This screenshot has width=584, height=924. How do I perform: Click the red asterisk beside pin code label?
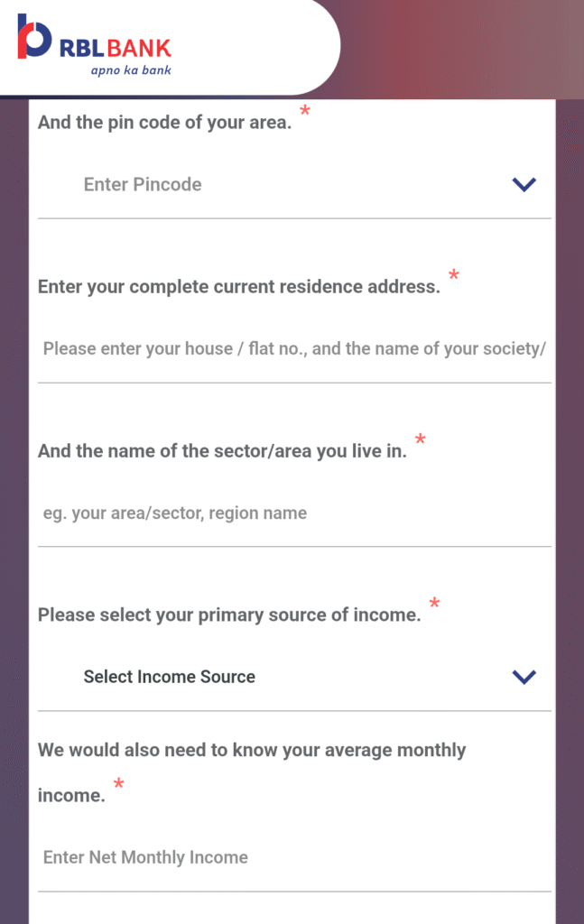click(305, 110)
